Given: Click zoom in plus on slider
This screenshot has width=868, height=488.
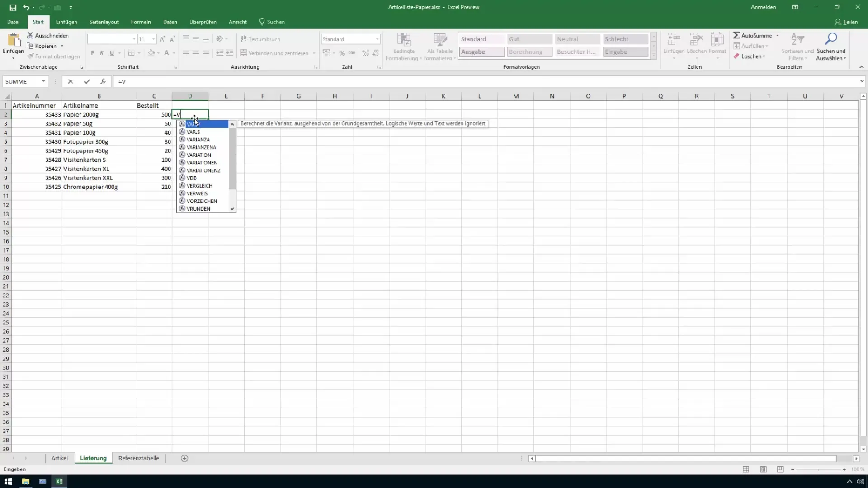Looking at the screenshot, I should tap(844, 469).
